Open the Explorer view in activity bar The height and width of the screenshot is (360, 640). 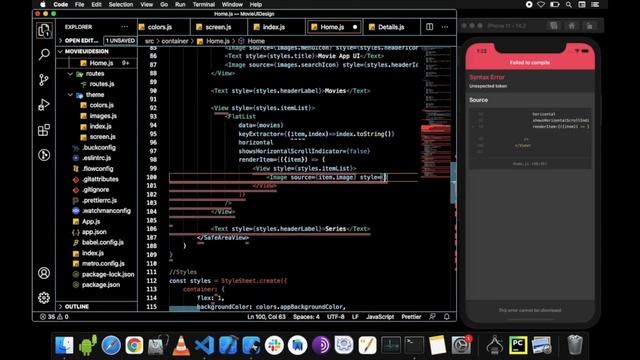[44, 30]
